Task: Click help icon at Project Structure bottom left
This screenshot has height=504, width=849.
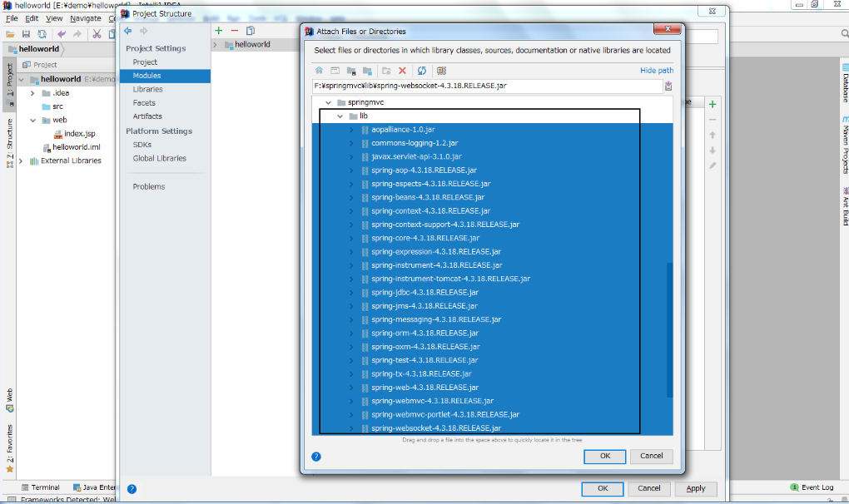Action: [x=132, y=489]
